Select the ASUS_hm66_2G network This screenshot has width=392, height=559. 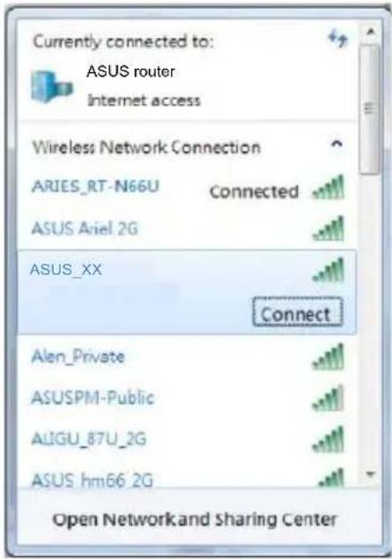[x=188, y=475]
